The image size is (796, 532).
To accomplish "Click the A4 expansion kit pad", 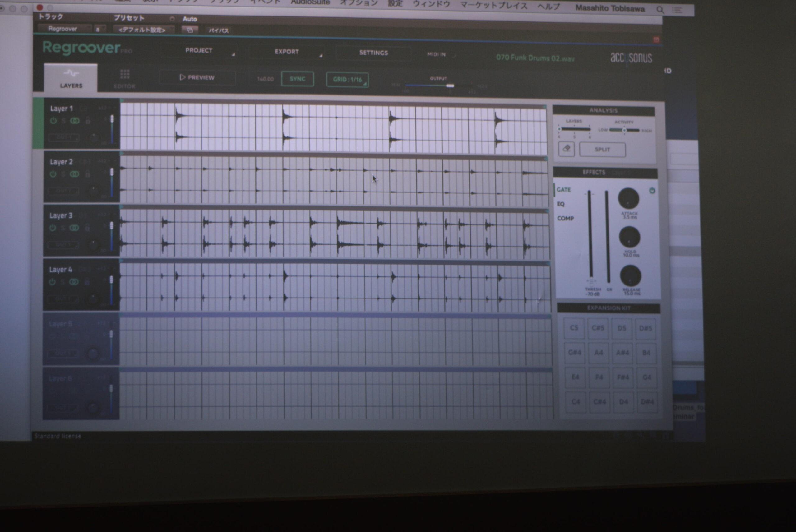I will (599, 353).
